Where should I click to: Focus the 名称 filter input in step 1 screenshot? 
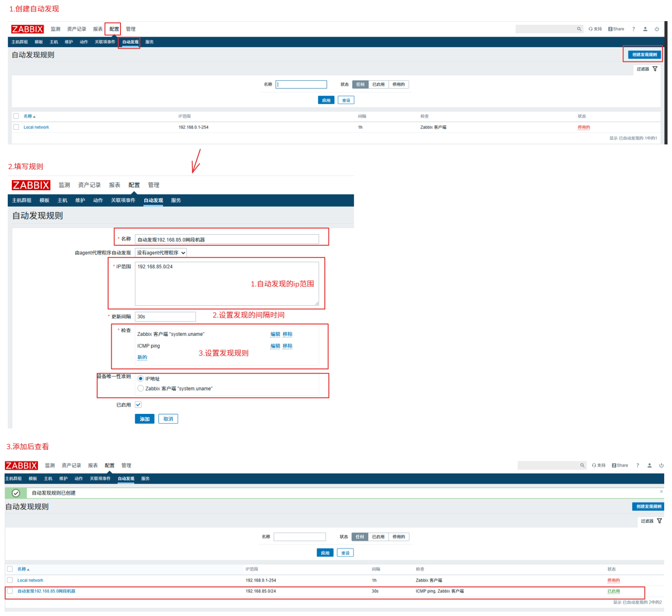coord(301,84)
